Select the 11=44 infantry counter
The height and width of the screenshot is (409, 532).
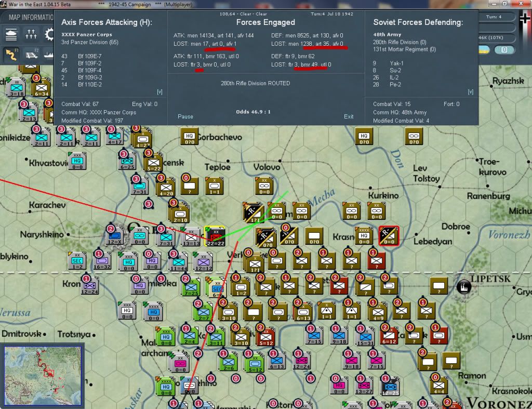tap(179, 262)
